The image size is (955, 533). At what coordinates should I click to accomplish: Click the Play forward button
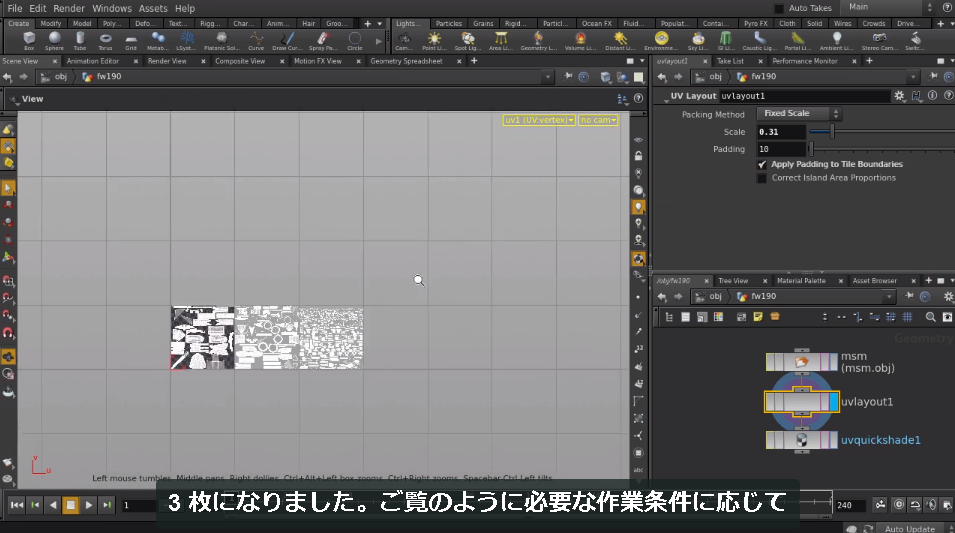89,504
